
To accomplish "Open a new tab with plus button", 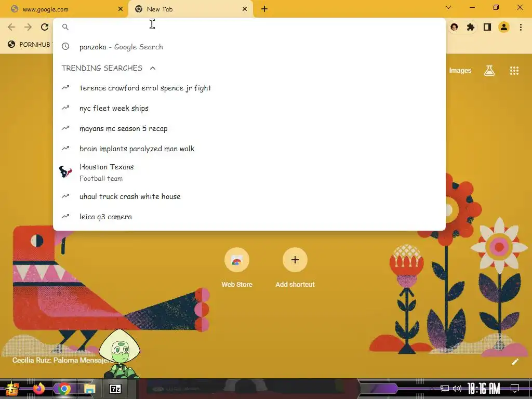I will [264, 9].
